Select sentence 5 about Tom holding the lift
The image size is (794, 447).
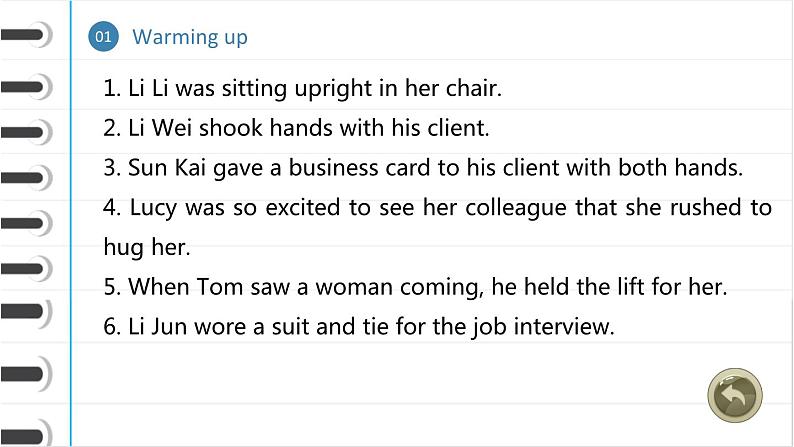(415, 287)
